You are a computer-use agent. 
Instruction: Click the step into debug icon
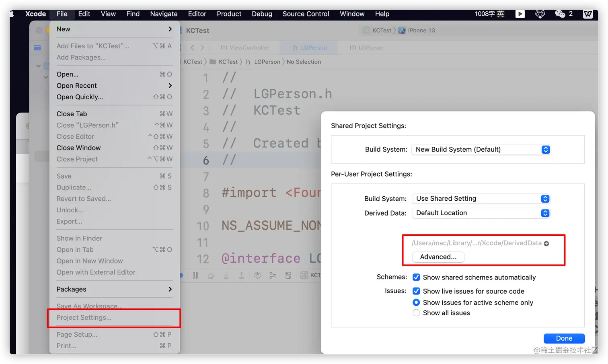226,276
